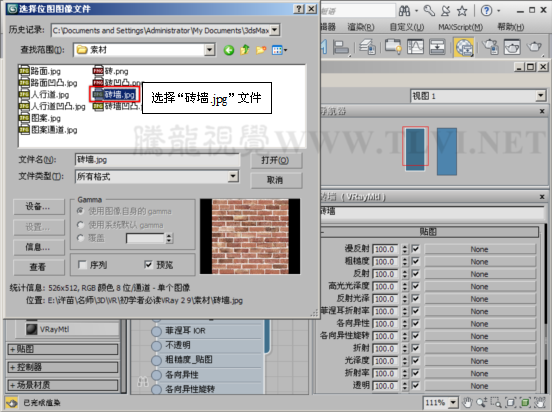Expand the 控制器 rollout
The width and height of the screenshot is (552, 412).
(x=63, y=367)
